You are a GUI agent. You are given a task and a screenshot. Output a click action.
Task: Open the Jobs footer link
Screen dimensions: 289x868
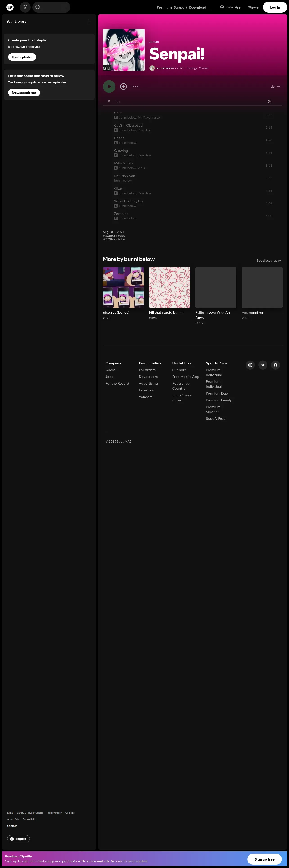[109, 377]
